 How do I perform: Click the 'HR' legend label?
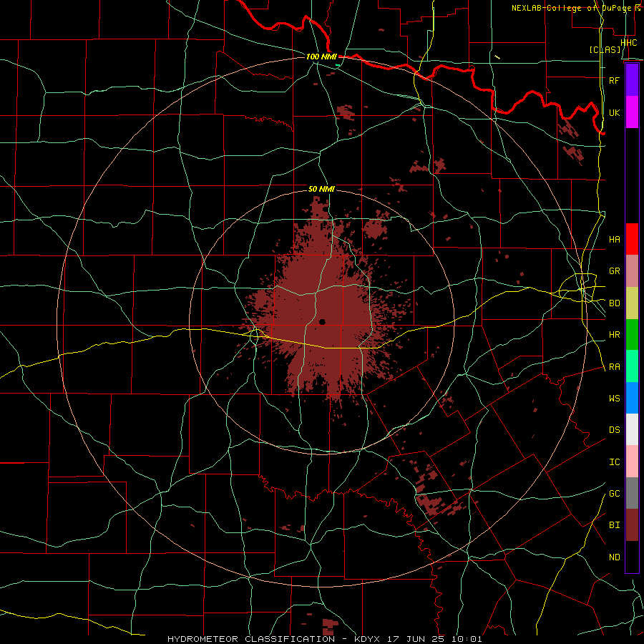614,335
